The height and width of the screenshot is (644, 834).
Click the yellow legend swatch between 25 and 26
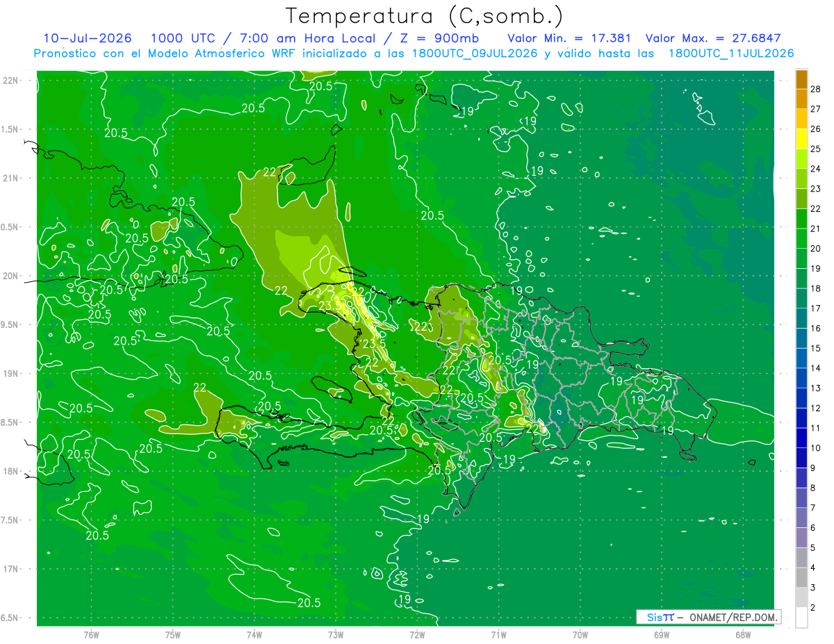tap(801, 139)
